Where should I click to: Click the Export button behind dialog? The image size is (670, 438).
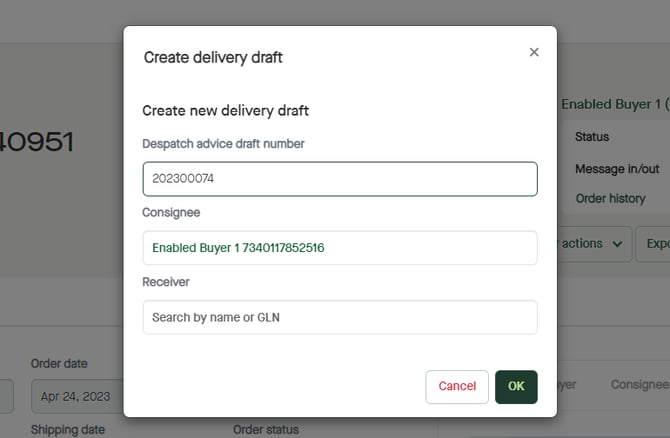(656, 243)
